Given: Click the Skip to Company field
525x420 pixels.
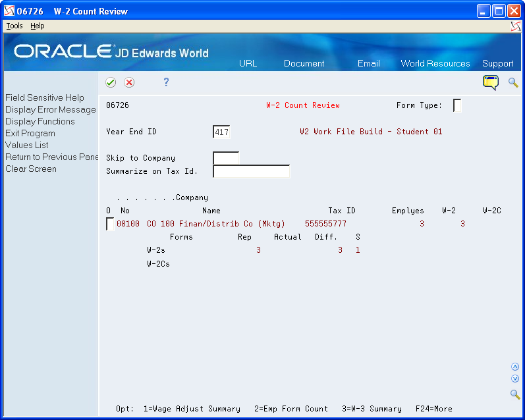Looking at the screenshot, I should pos(226,158).
